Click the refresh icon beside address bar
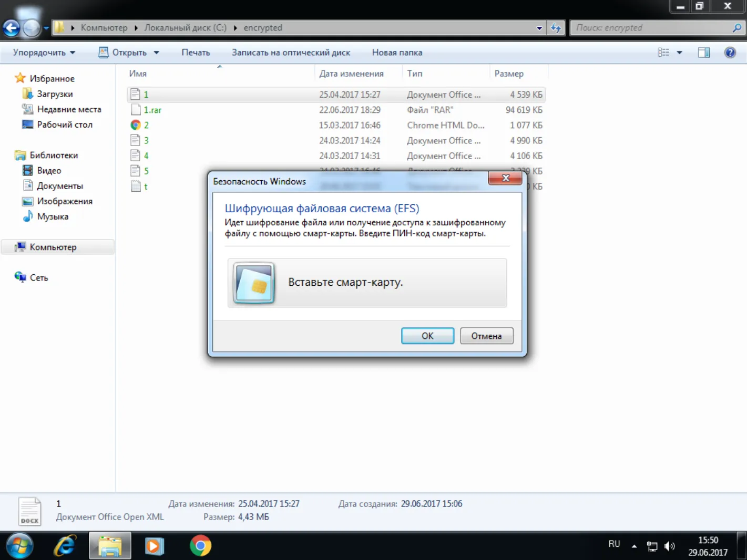Viewport: 747px width, 560px height. click(x=556, y=28)
